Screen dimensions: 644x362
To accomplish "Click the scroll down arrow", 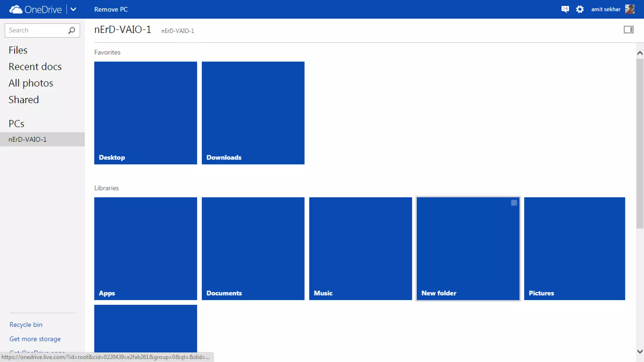I will (x=640, y=352).
